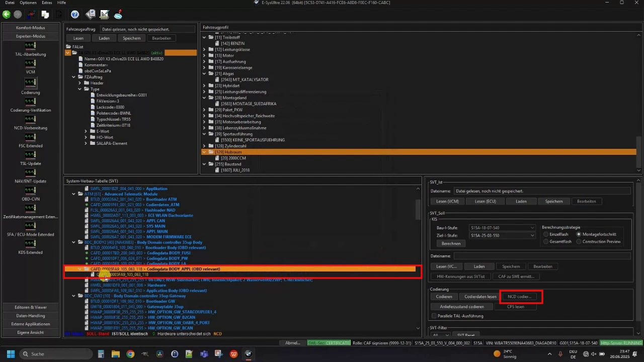Image resolution: width=644 pixels, height=362 pixels.
Task: Select the OBD-CVN sidebar icon
Action: coord(30,190)
